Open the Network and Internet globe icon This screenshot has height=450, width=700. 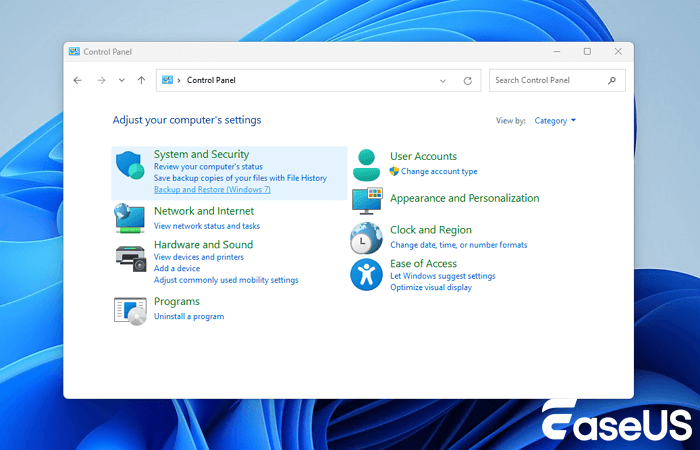point(129,218)
